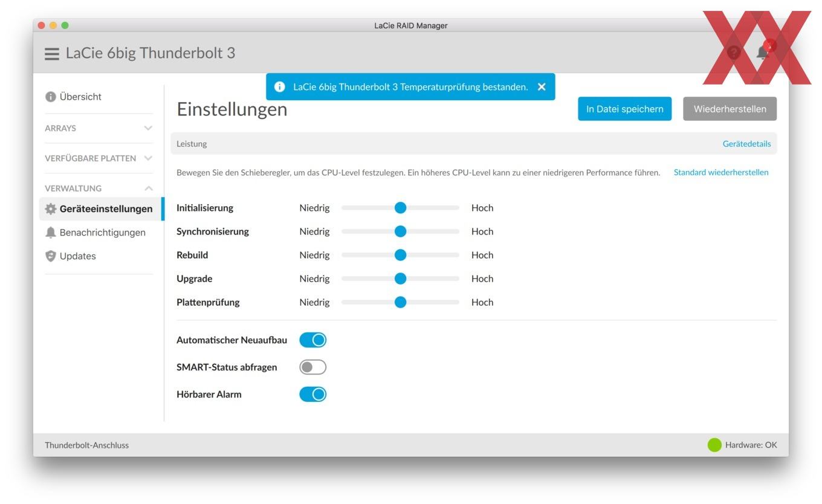Enable SMART-Status abfragen switch
Viewport: 822px width, 504px height.
[x=312, y=367]
